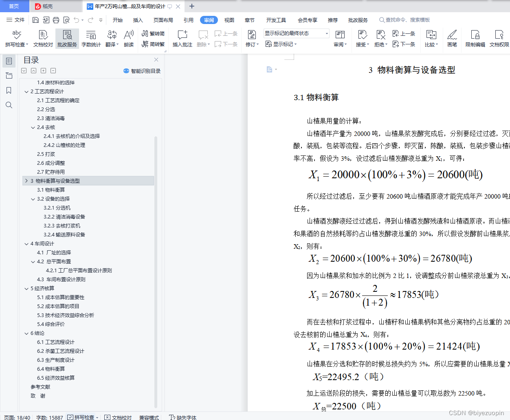Click the print preview icon in quick access toolbar
Image resolution: width=510 pixels, height=420 pixels.
tap(66, 20)
